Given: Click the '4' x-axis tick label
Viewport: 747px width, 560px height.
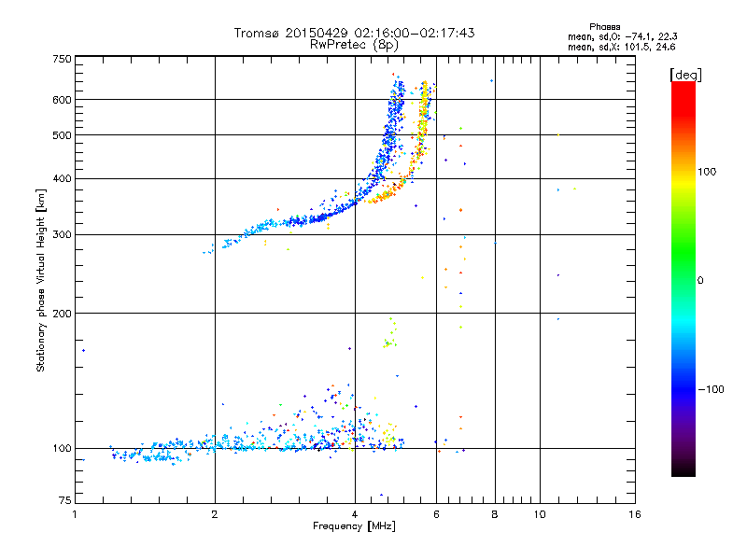Looking at the screenshot, I should click(x=355, y=514).
